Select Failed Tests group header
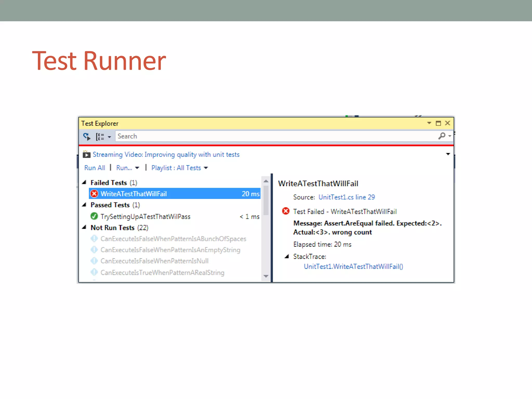The image size is (532, 399). (x=114, y=183)
